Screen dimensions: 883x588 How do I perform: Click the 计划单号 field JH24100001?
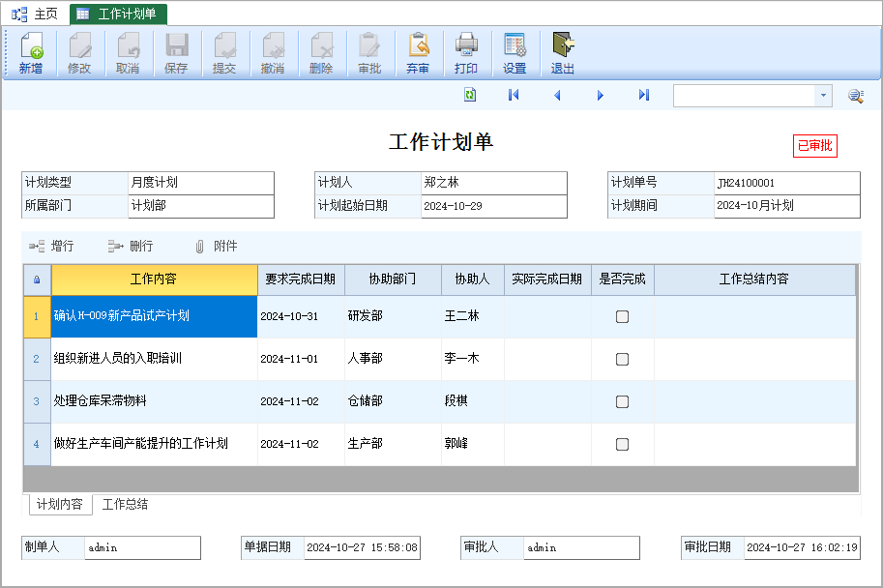[787, 183]
